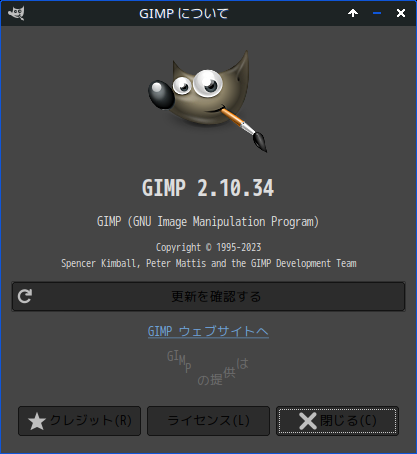
Task: Click the Wilber mascot logo image
Action: coord(207,101)
